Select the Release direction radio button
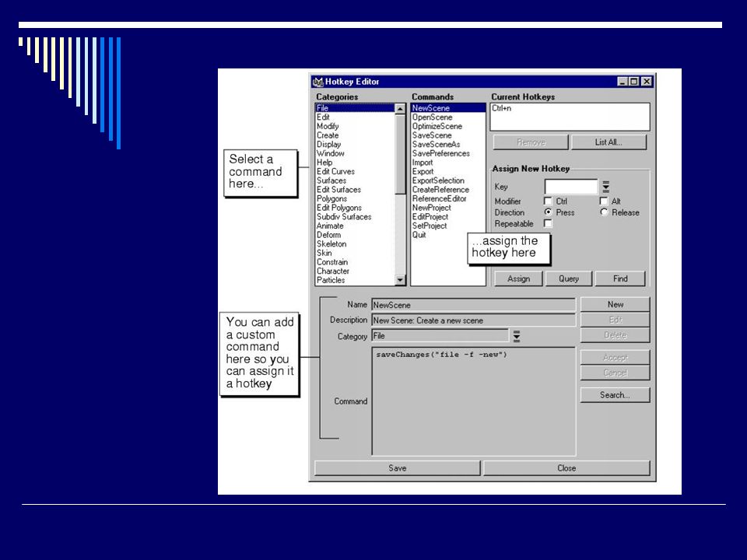 point(604,212)
